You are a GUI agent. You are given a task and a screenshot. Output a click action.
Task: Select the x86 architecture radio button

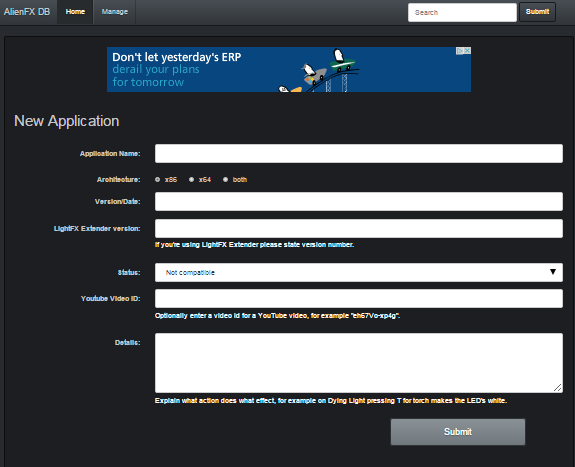[x=157, y=179]
